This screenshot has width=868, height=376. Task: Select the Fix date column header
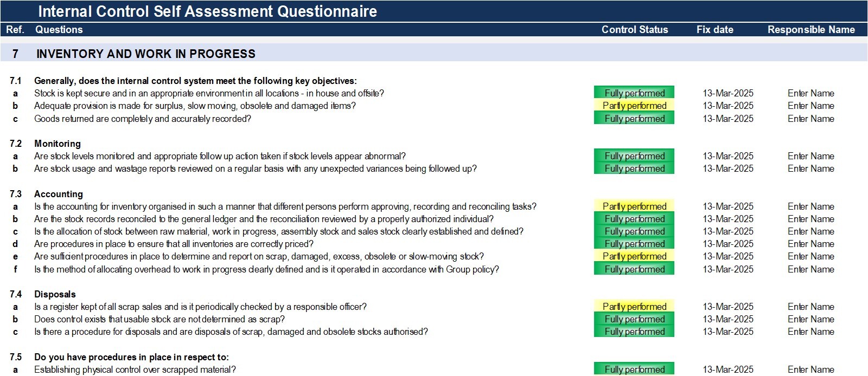click(715, 30)
